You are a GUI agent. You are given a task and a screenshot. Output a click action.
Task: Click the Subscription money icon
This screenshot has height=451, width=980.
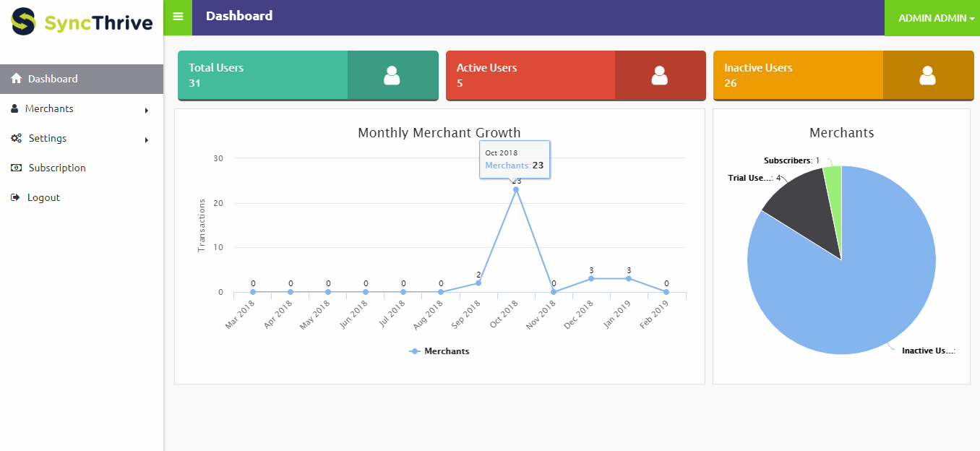click(x=16, y=168)
